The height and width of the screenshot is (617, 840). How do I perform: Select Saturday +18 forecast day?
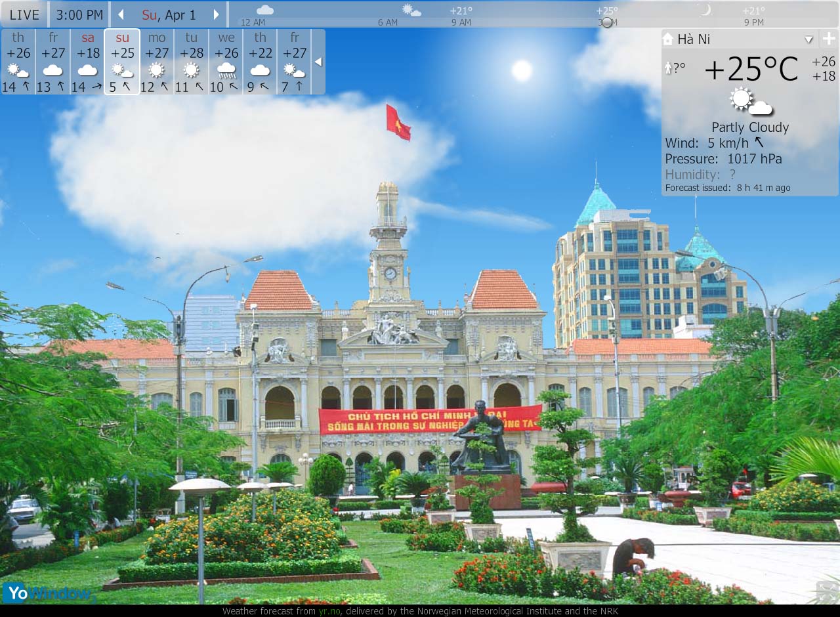tap(87, 62)
